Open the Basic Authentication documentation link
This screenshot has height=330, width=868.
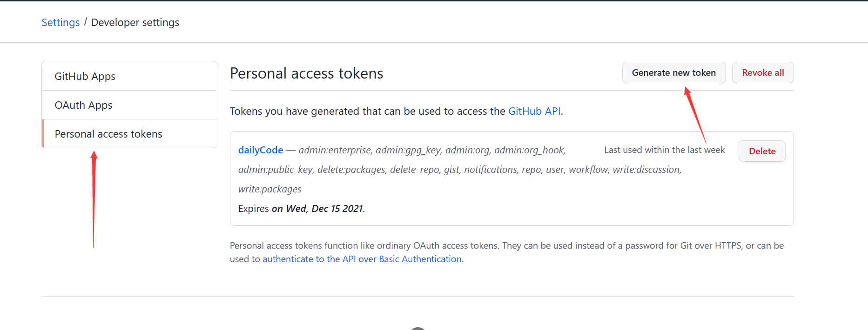(362, 259)
